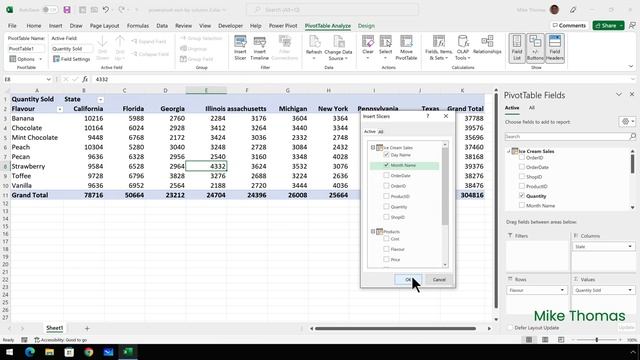Click the Undo icon
The width and height of the screenshot is (640, 360).
(x=106, y=9)
